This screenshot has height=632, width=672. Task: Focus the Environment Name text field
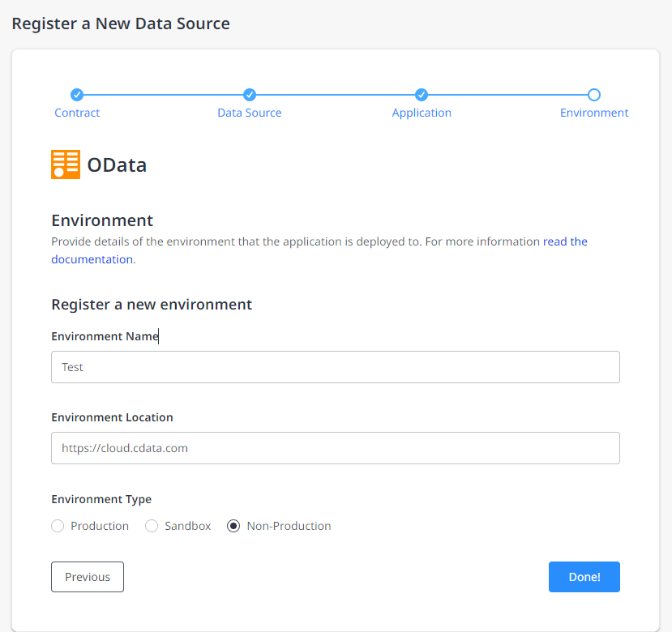[335, 367]
